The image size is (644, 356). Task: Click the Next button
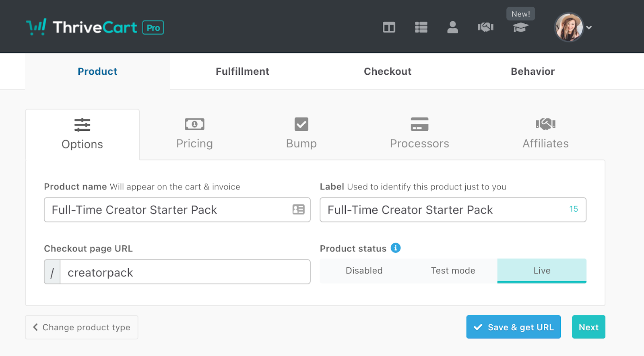click(588, 327)
